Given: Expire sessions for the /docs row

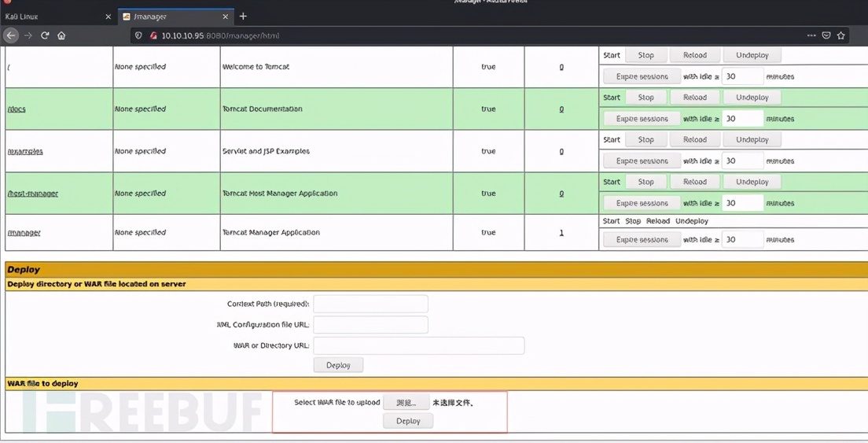Looking at the screenshot, I should [642, 119].
